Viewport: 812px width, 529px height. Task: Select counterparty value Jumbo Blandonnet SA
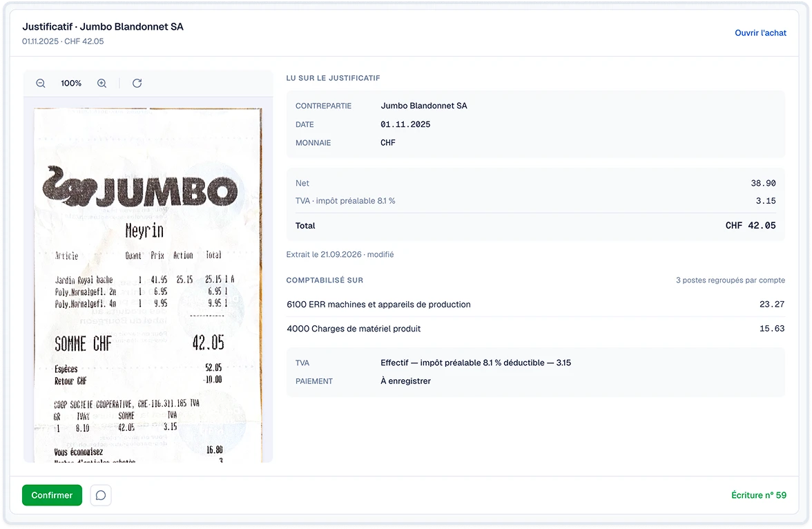(x=424, y=106)
